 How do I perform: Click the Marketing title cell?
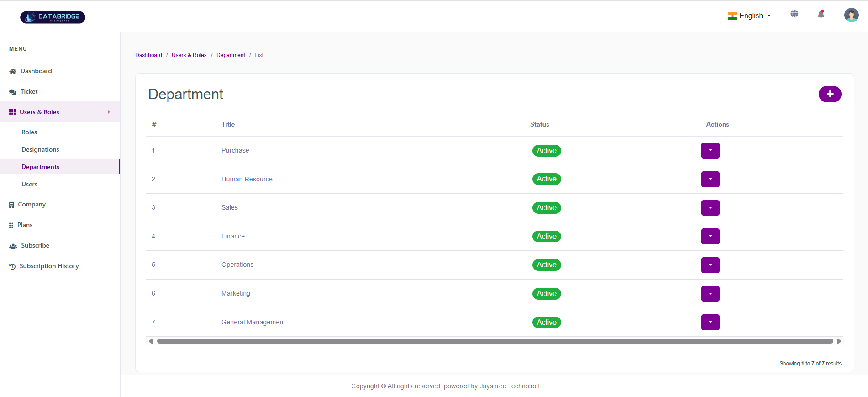(x=236, y=293)
